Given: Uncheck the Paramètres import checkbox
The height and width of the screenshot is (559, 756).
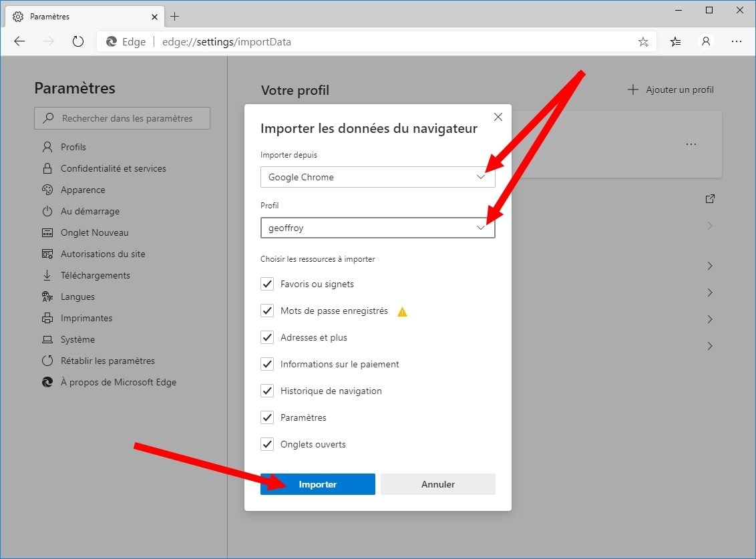Looking at the screenshot, I should [267, 417].
